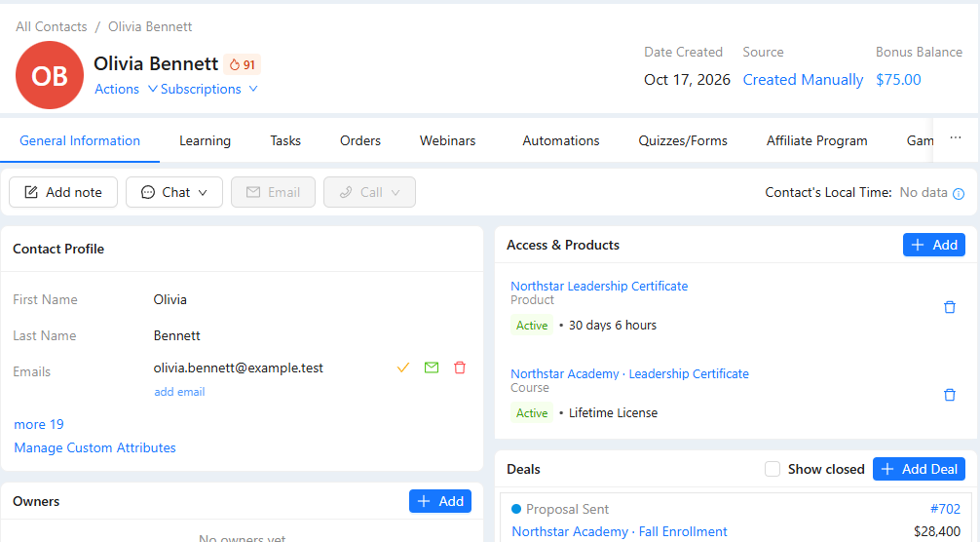Expand the Subscriptions dropdown
This screenshot has width=980, height=542.
[209, 89]
